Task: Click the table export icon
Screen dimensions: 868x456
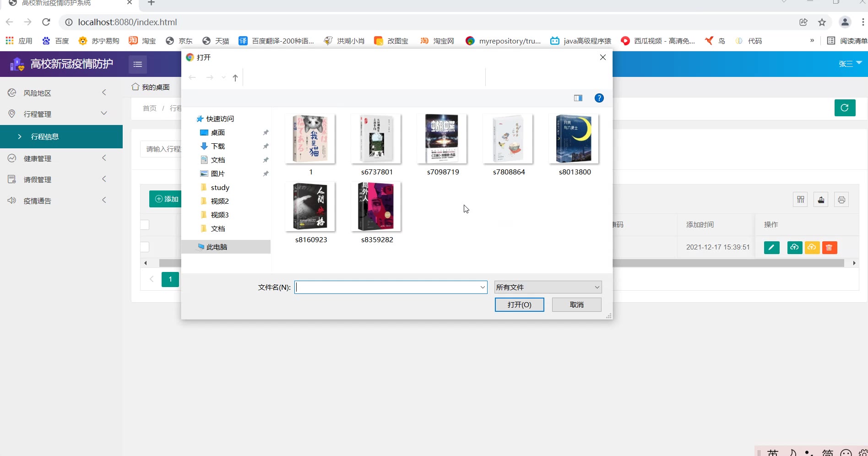Action: pos(821,200)
